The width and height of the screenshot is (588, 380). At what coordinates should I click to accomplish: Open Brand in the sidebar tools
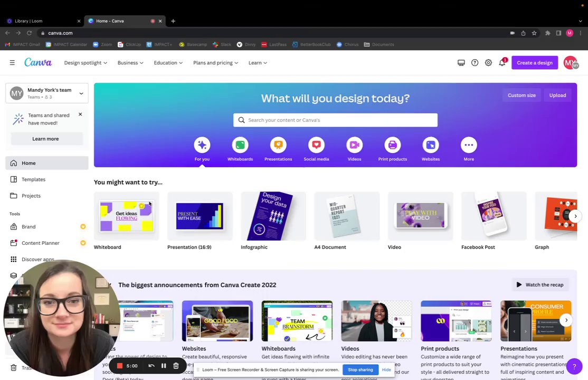[47, 226]
